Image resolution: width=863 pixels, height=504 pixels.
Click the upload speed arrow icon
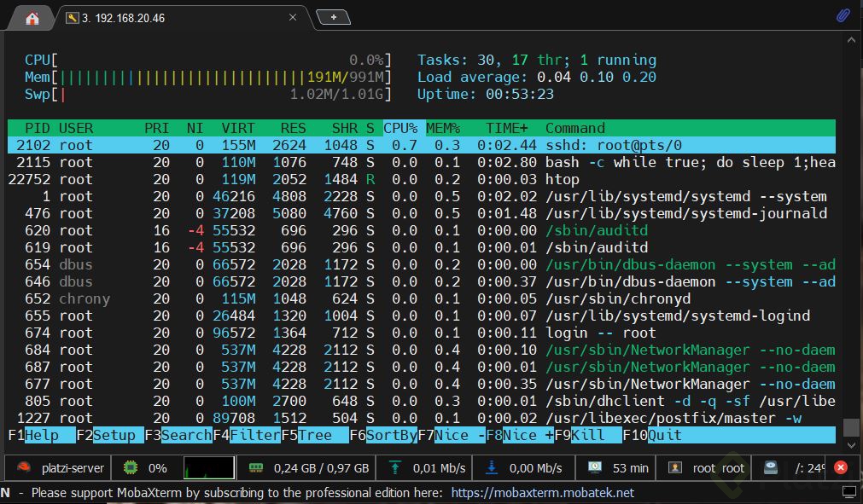pyautogui.click(x=394, y=467)
